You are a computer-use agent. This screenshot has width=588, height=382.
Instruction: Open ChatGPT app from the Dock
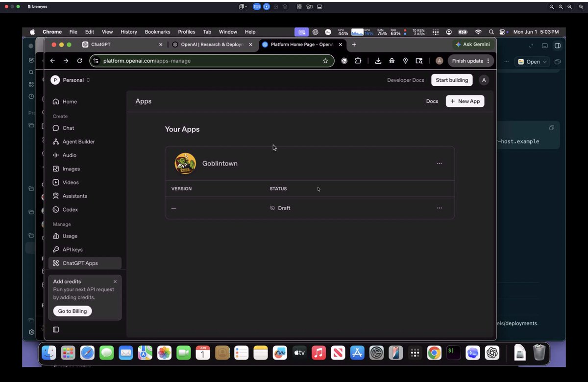[492, 353]
